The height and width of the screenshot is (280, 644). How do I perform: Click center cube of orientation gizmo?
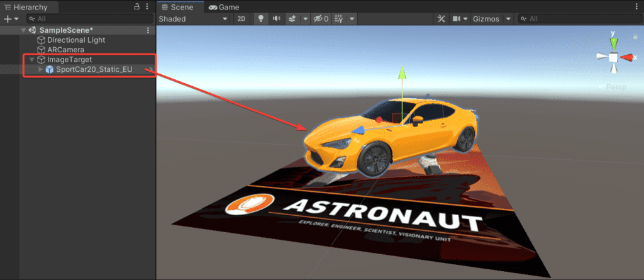click(x=613, y=57)
